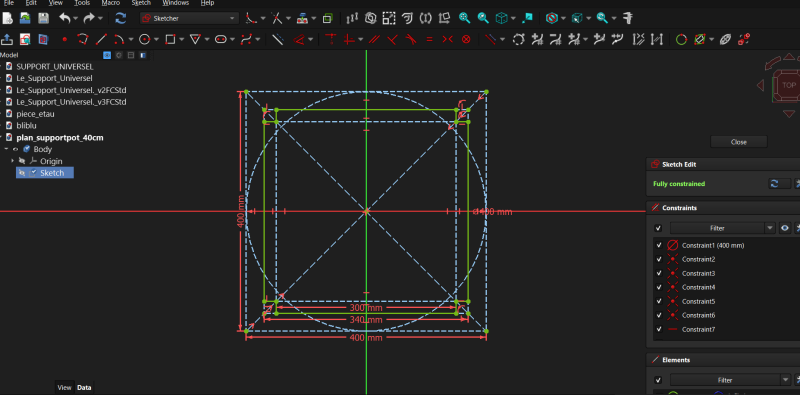
Task: Open the Macro menu
Action: point(111,3)
